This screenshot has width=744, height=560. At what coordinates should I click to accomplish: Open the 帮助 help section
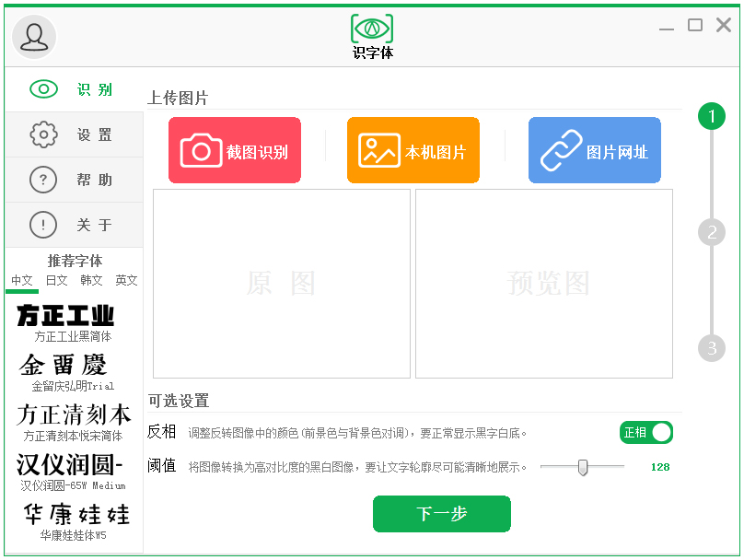point(73,180)
